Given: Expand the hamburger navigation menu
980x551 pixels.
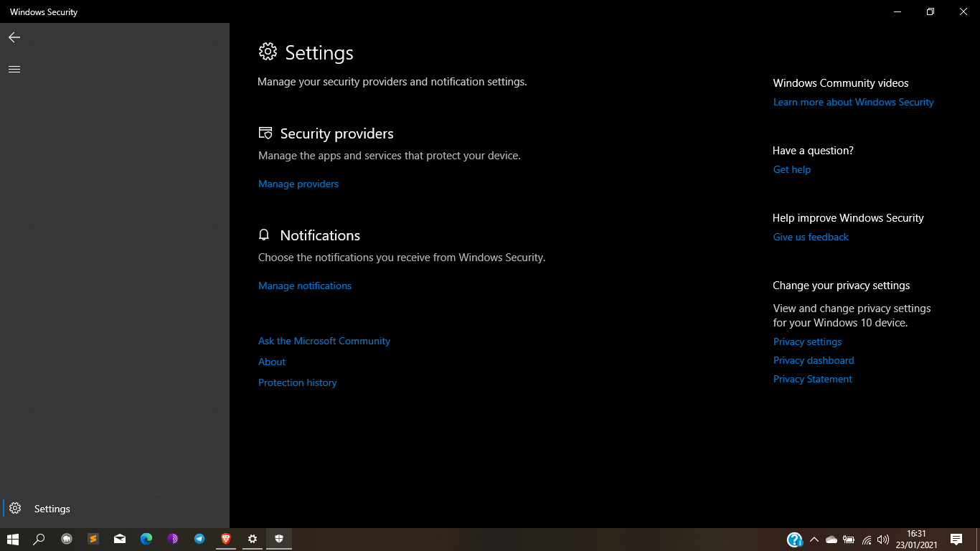Looking at the screenshot, I should tap(14, 69).
